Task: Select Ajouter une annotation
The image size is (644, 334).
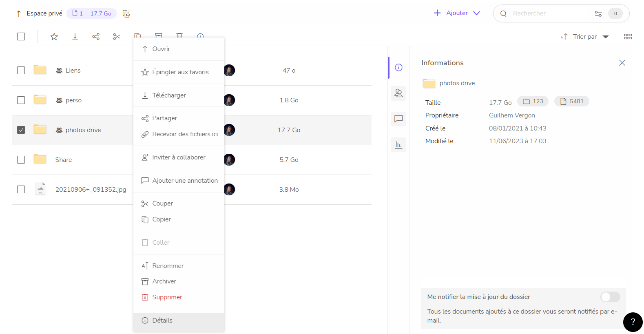Action: 179,181
